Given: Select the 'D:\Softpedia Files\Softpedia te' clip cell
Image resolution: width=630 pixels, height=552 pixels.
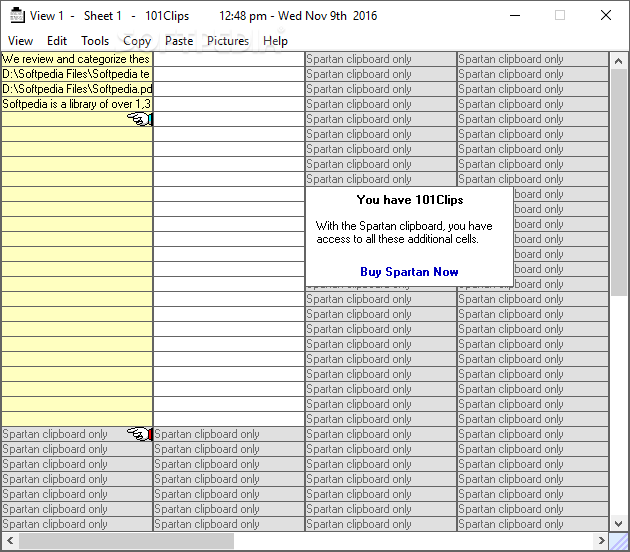Looking at the screenshot, I should pos(77,74).
